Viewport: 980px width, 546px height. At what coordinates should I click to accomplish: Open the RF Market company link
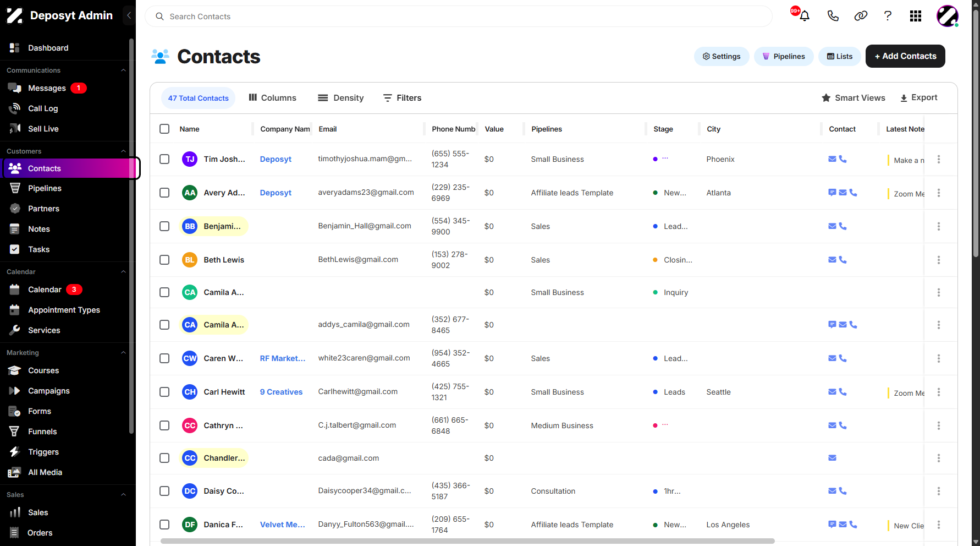point(283,358)
